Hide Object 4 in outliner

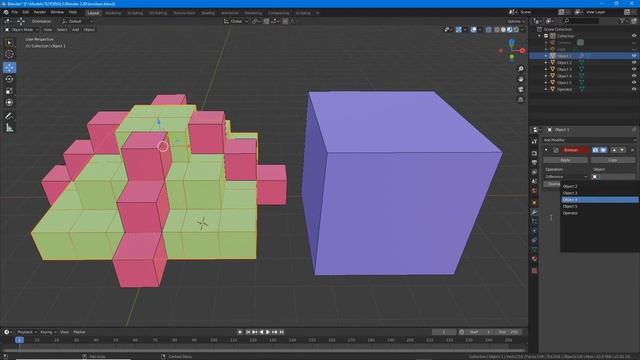pyautogui.click(x=634, y=76)
